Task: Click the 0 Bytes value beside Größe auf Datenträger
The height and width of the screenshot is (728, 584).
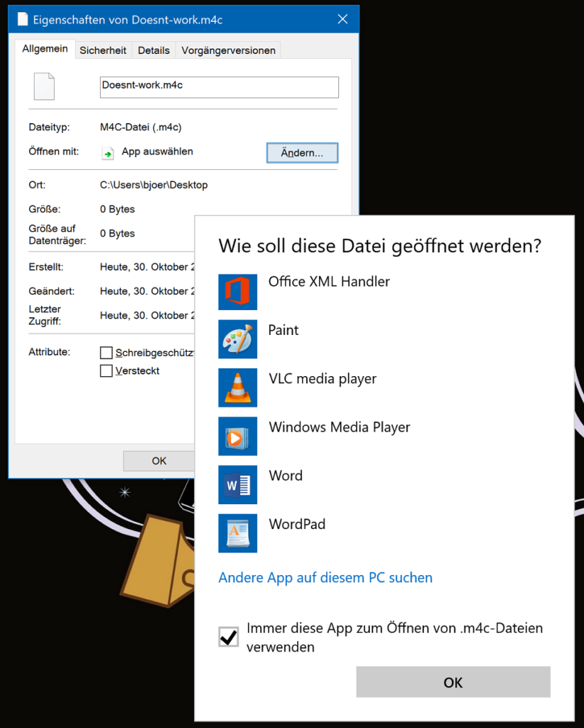Action: tap(117, 233)
